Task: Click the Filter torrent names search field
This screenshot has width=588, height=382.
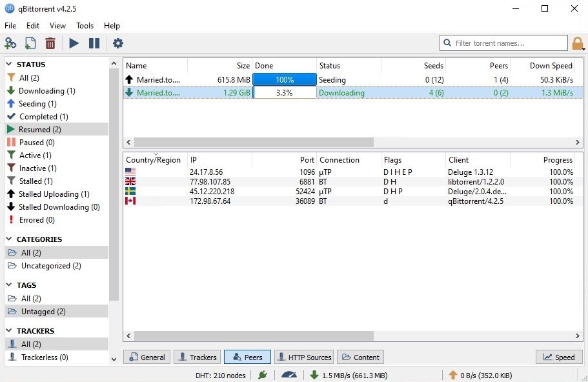Action: (x=502, y=43)
